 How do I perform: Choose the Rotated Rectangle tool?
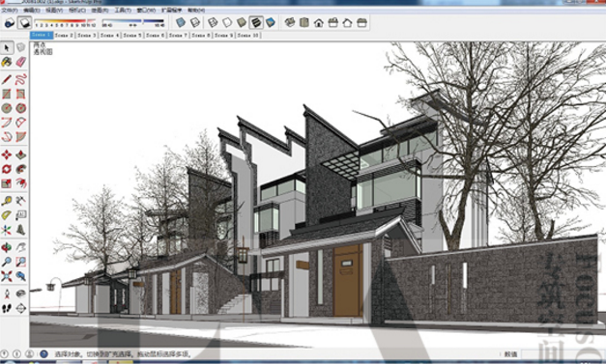point(21,94)
